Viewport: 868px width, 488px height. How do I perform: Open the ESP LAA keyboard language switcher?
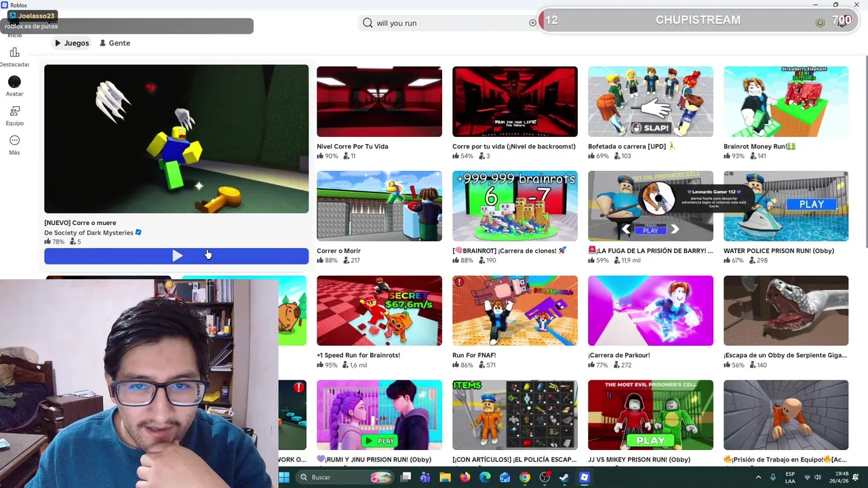pos(790,477)
